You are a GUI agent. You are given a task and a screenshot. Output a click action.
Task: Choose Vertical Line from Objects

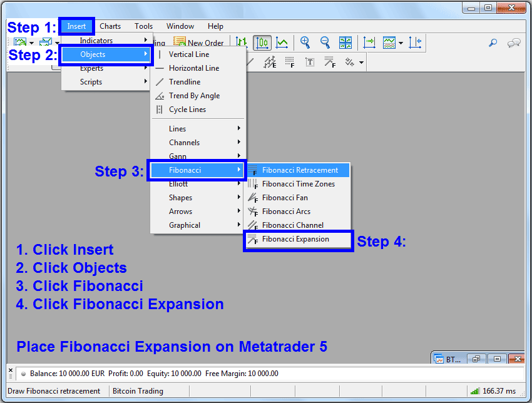(x=198, y=54)
